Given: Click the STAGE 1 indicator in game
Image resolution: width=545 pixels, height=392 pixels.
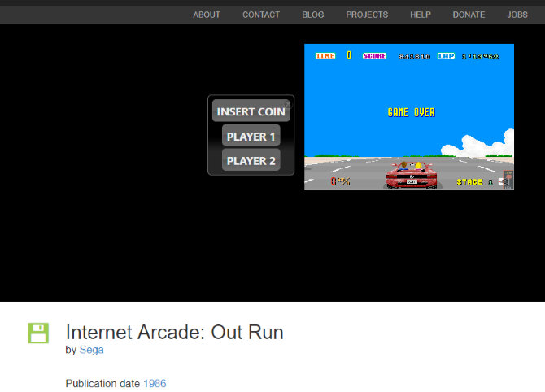Looking at the screenshot, I should 474,182.
